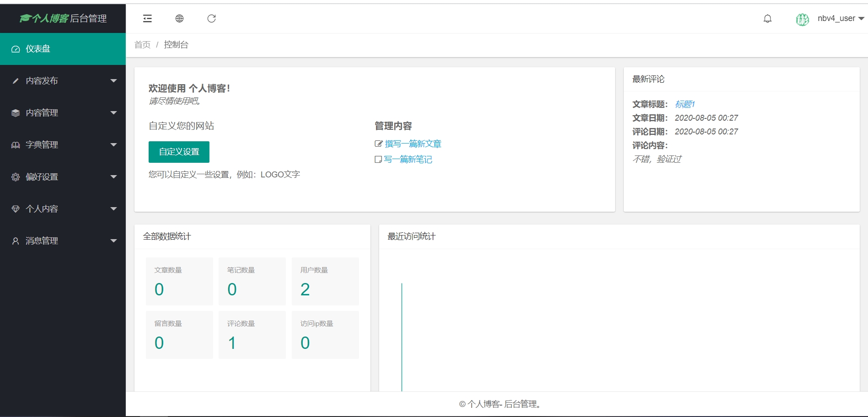Open notifications via the bell icon
This screenshot has height=417, width=868.
point(767,18)
